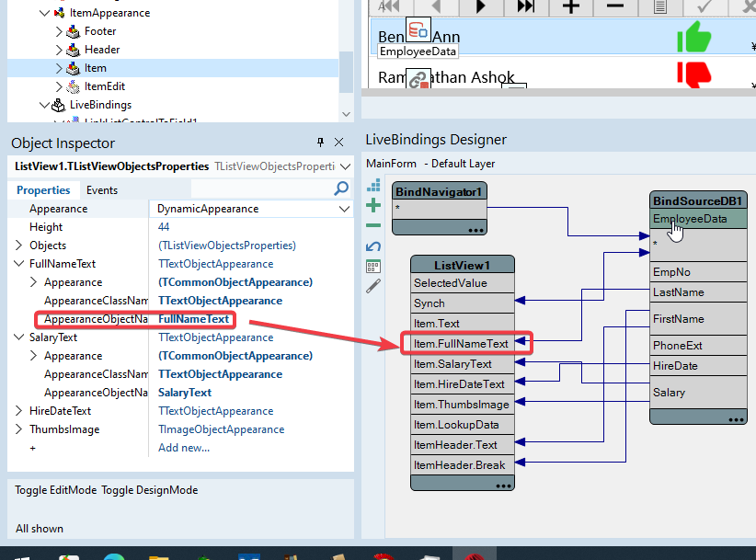Viewport: 756px width, 560px height.
Task: Collapse the LiveBindings tree node
Action: click(44, 105)
